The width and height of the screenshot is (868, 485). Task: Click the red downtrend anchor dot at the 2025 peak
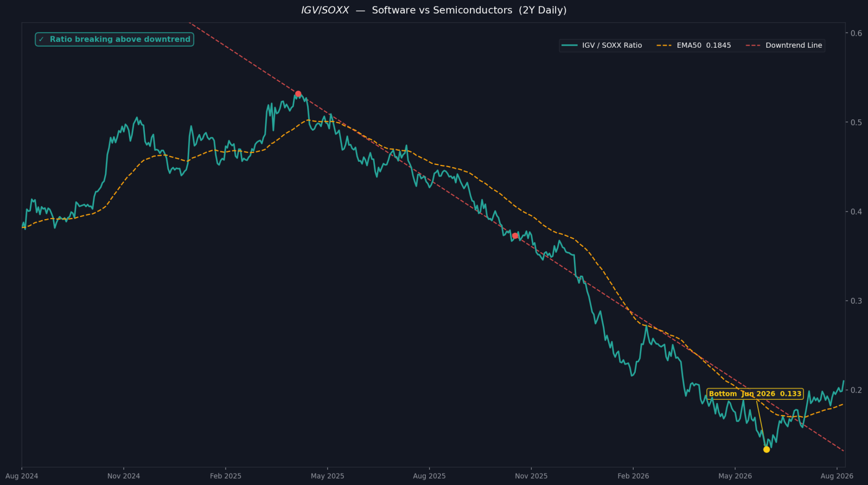[x=298, y=94]
